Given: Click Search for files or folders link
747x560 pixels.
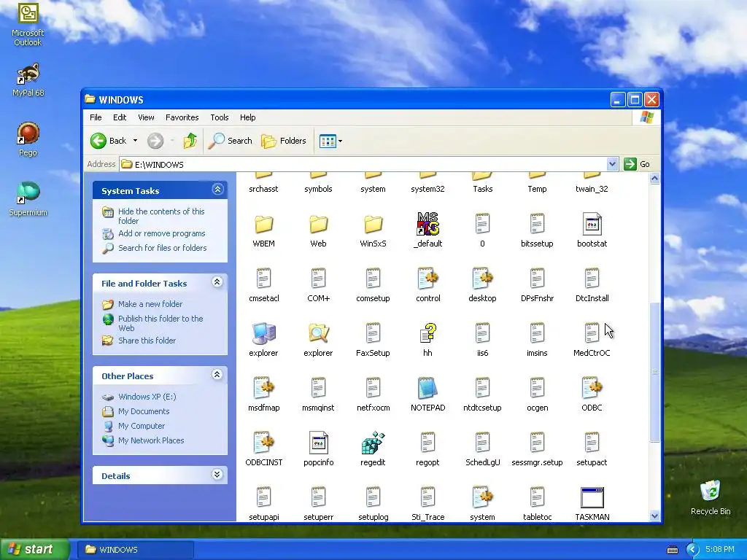Looking at the screenshot, I should tap(163, 248).
